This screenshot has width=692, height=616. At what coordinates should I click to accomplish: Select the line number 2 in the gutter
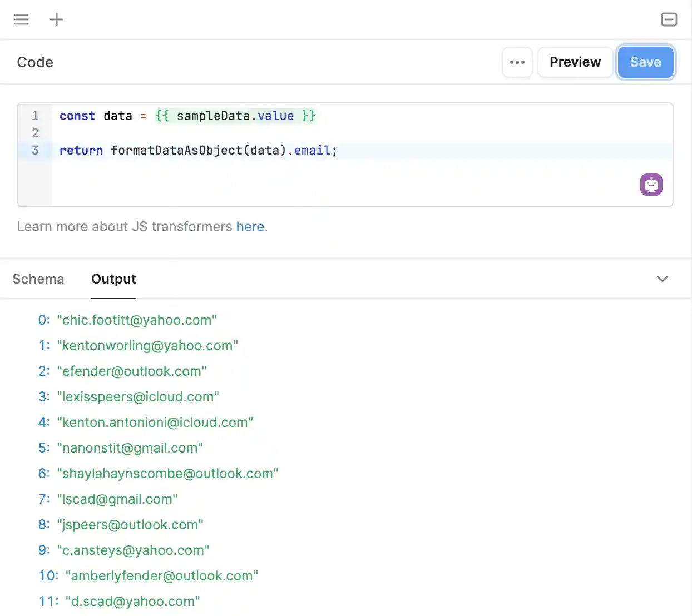click(x=35, y=133)
